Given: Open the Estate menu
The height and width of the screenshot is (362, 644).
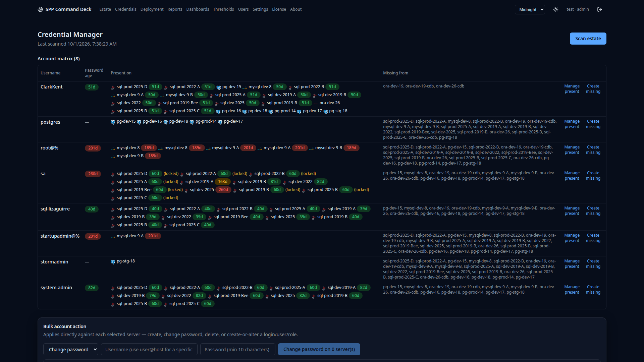Looking at the screenshot, I should point(105,9).
